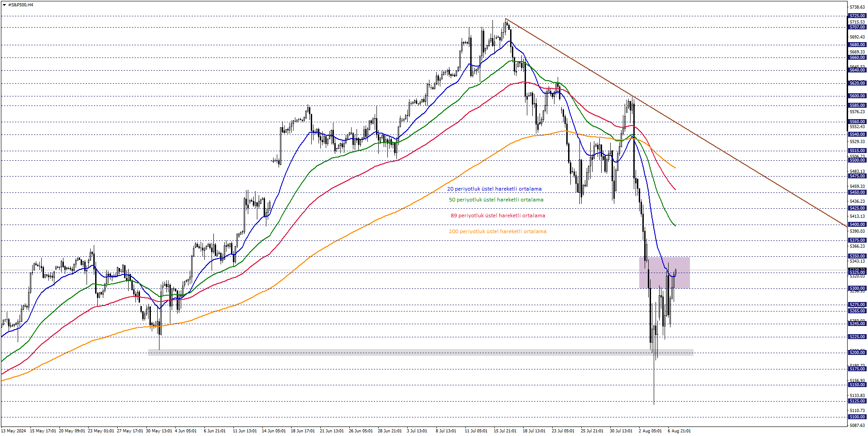Click the 5275.00 price level label

tap(857, 305)
